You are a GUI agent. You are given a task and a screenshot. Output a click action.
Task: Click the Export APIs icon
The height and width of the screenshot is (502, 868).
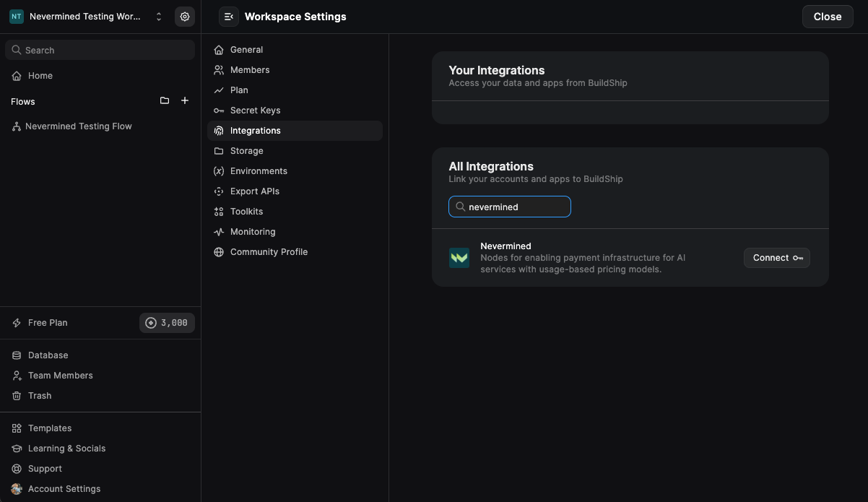219,191
